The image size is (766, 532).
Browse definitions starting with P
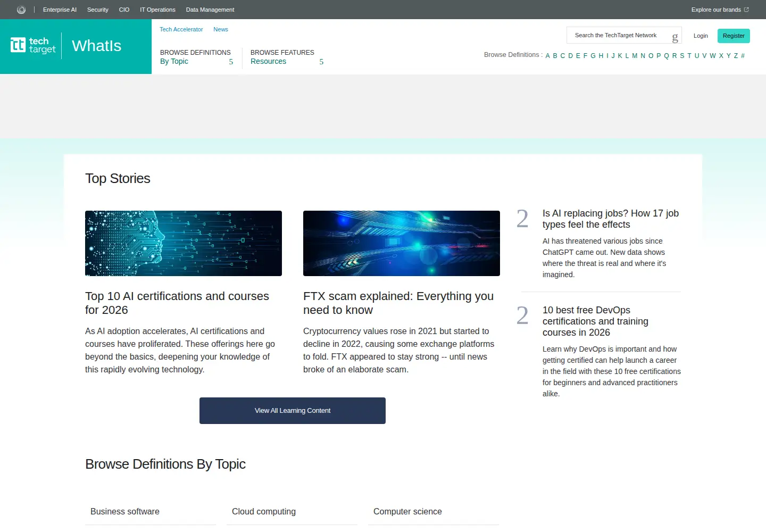pyautogui.click(x=659, y=55)
